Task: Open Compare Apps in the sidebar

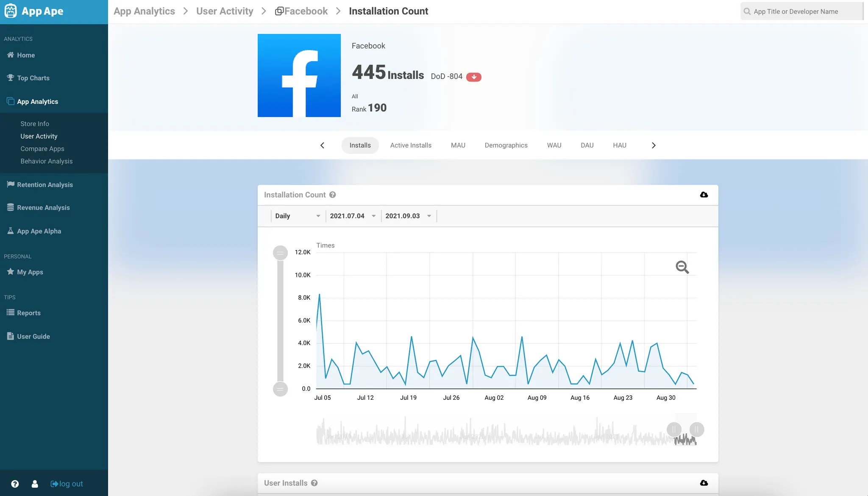Action: pyautogui.click(x=42, y=149)
